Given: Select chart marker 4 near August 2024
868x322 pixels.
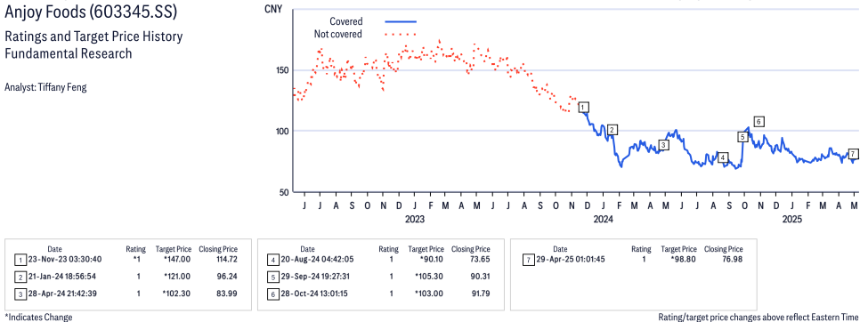Looking at the screenshot, I should click(722, 157).
